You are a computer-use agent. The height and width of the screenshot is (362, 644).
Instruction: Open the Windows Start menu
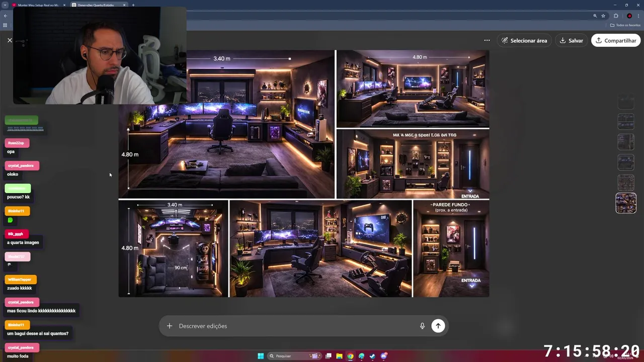coord(261,356)
